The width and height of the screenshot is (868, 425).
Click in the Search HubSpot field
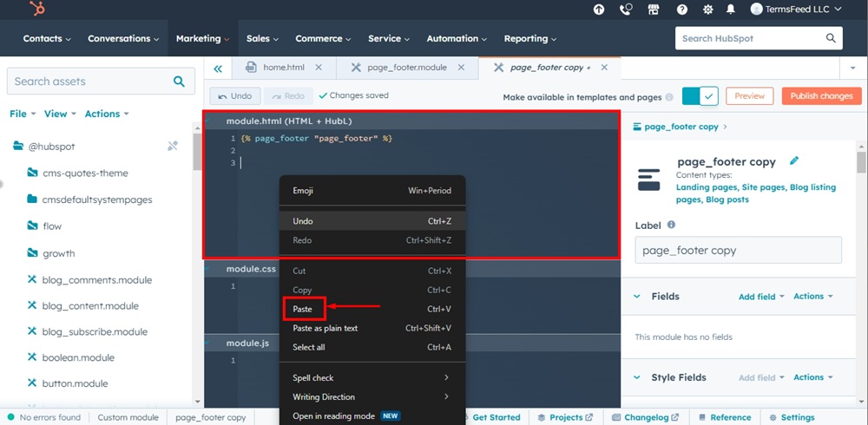[x=759, y=38]
